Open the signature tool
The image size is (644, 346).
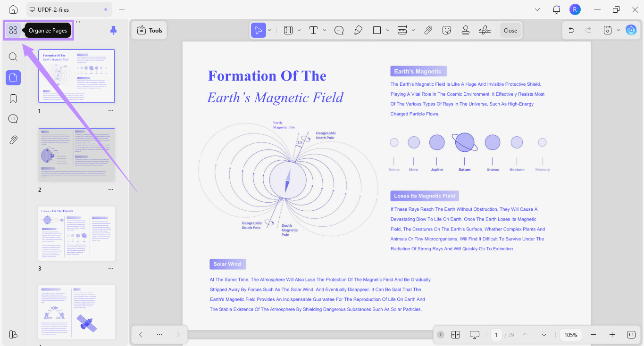tap(485, 30)
